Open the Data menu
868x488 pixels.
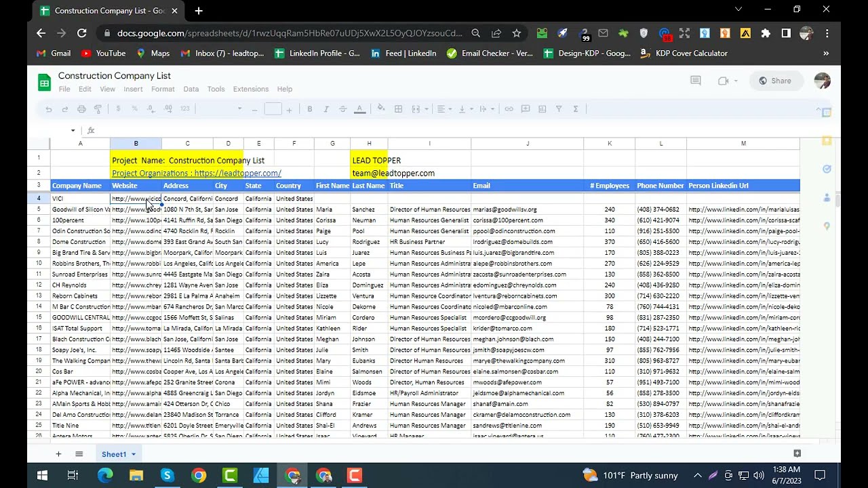tap(191, 89)
